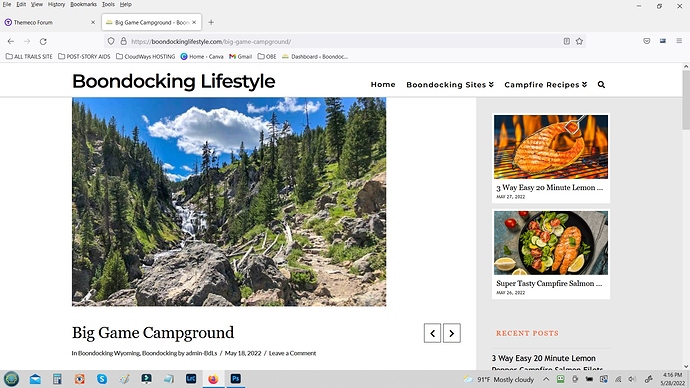This screenshot has height=388, width=690.
Task: Open the Gmail bookmark
Action: [x=241, y=56]
